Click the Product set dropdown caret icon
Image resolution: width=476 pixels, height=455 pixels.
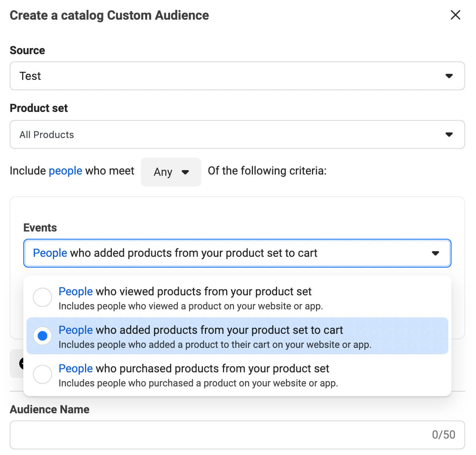pyautogui.click(x=449, y=134)
